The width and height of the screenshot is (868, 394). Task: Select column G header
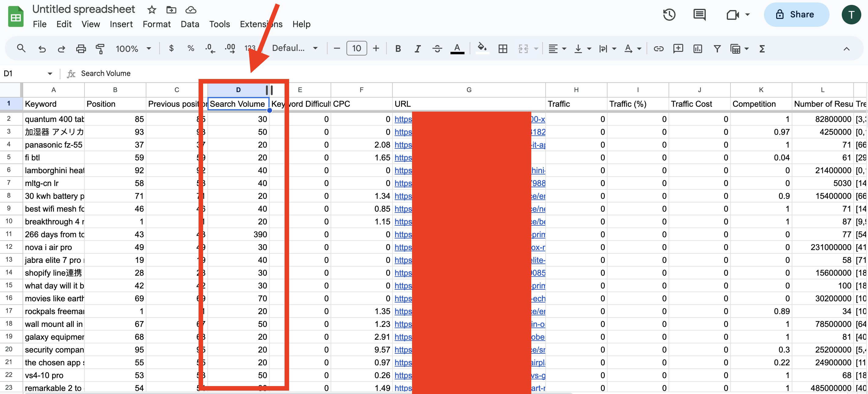coord(469,90)
